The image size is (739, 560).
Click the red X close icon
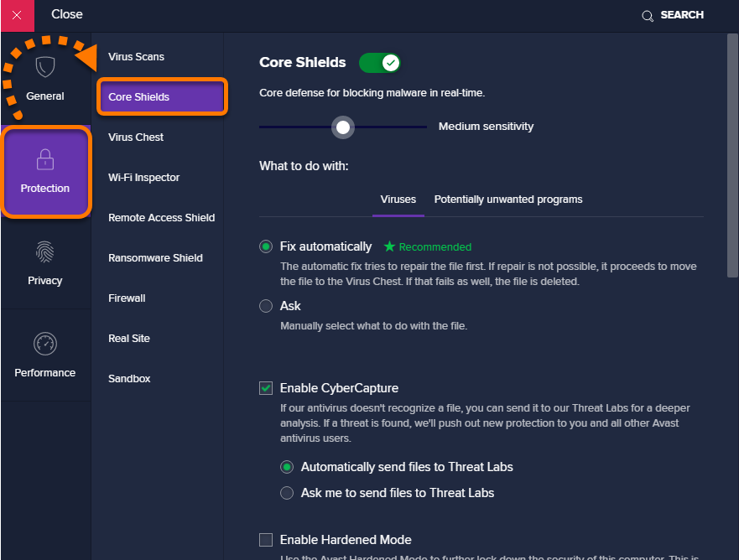click(17, 16)
